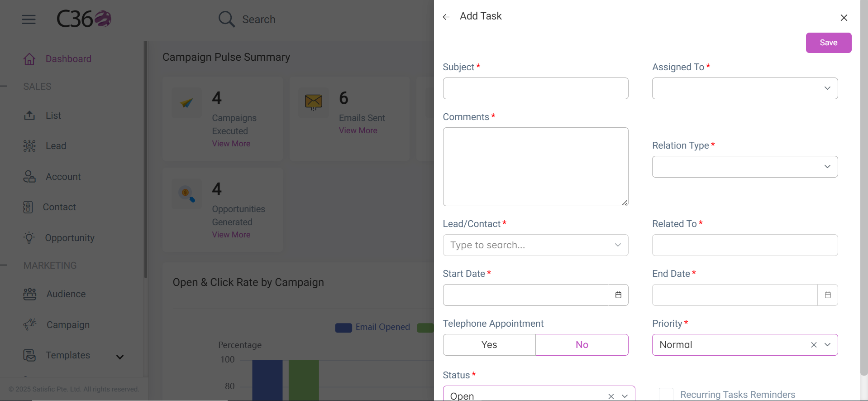Image resolution: width=868 pixels, height=401 pixels.
Task: Click the back arrow beside Add Task
Action: coord(446,17)
